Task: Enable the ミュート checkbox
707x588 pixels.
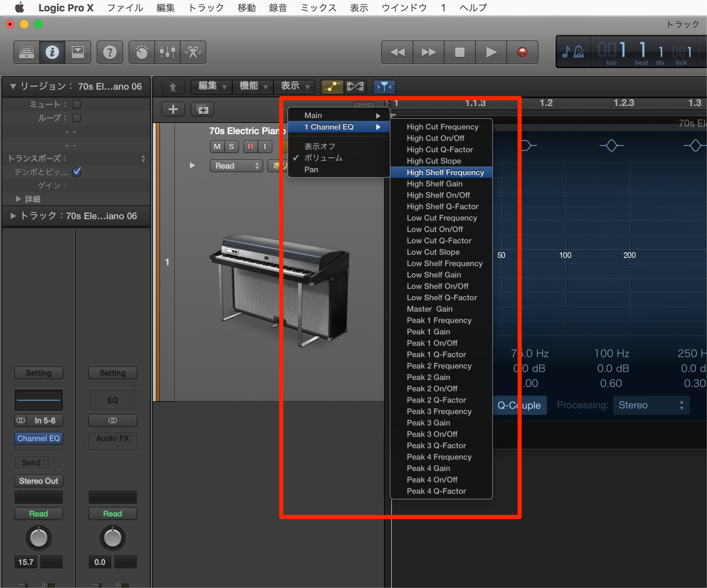Action: point(76,104)
